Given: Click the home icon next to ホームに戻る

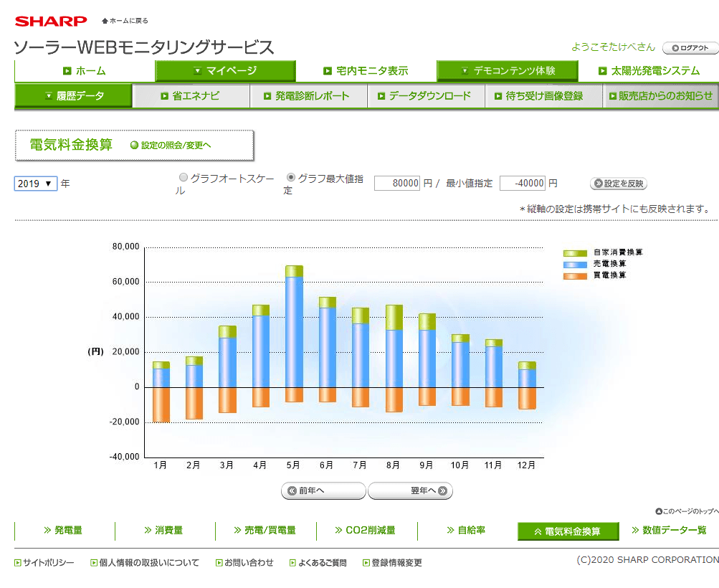Looking at the screenshot, I should tap(105, 21).
